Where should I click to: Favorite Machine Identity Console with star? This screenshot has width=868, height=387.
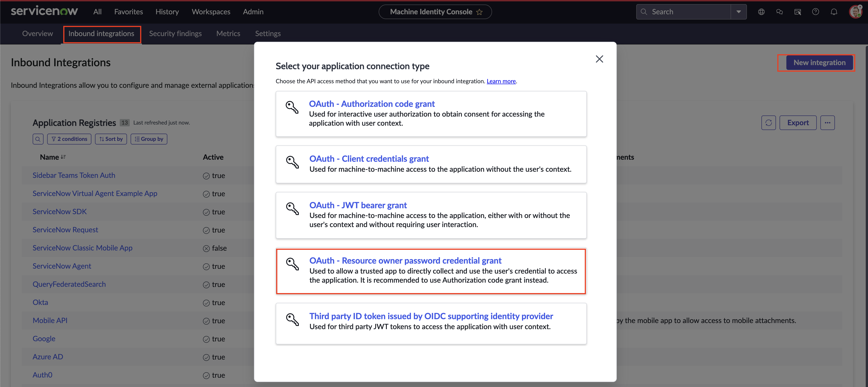pos(480,12)
